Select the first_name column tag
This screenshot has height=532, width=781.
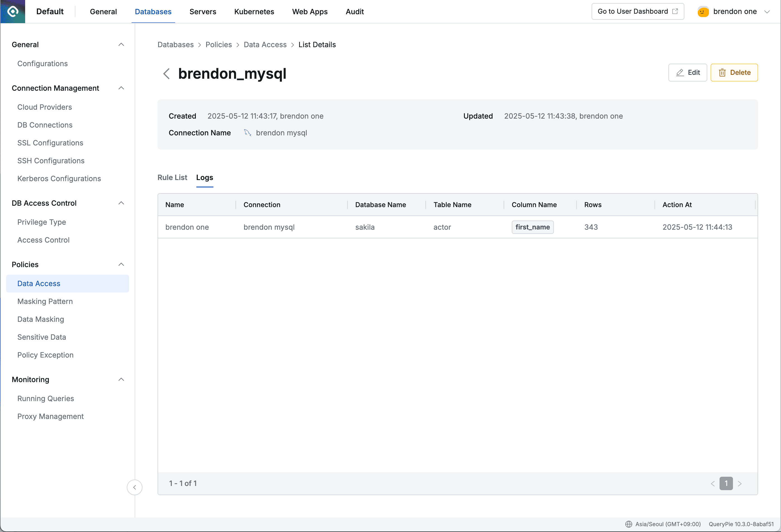(533, 227)
